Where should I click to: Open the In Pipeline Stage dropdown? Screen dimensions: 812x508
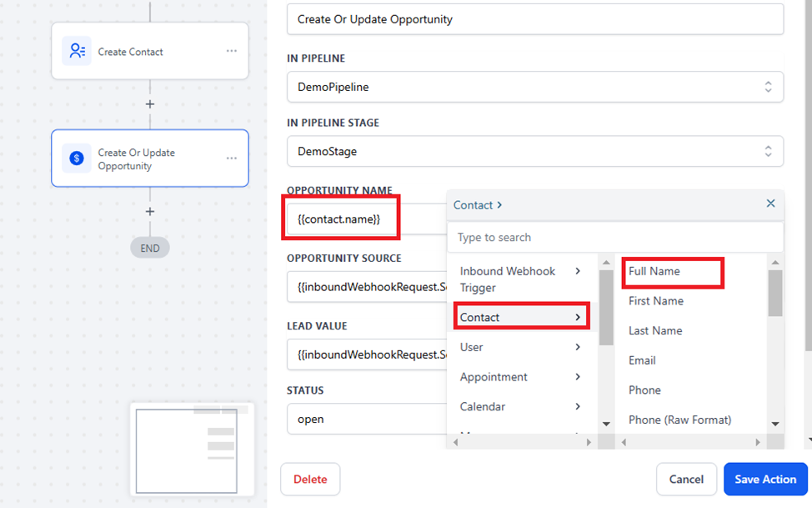(x=534, y=151)
